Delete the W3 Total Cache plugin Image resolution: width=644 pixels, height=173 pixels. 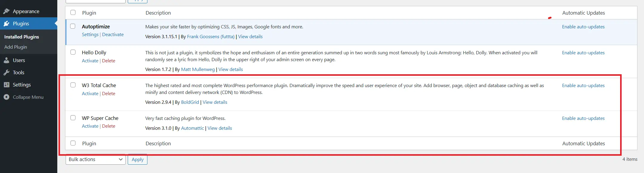coord(109,93)
